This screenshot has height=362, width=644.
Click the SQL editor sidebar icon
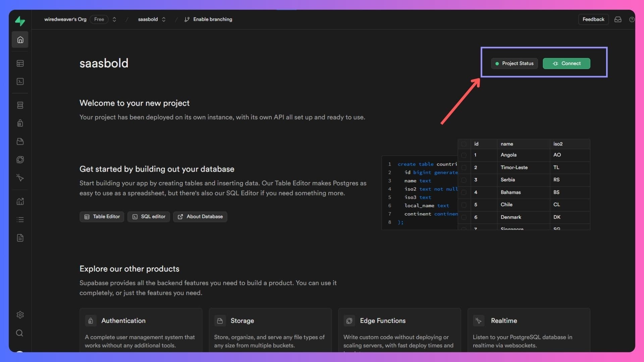pos(20,81)
